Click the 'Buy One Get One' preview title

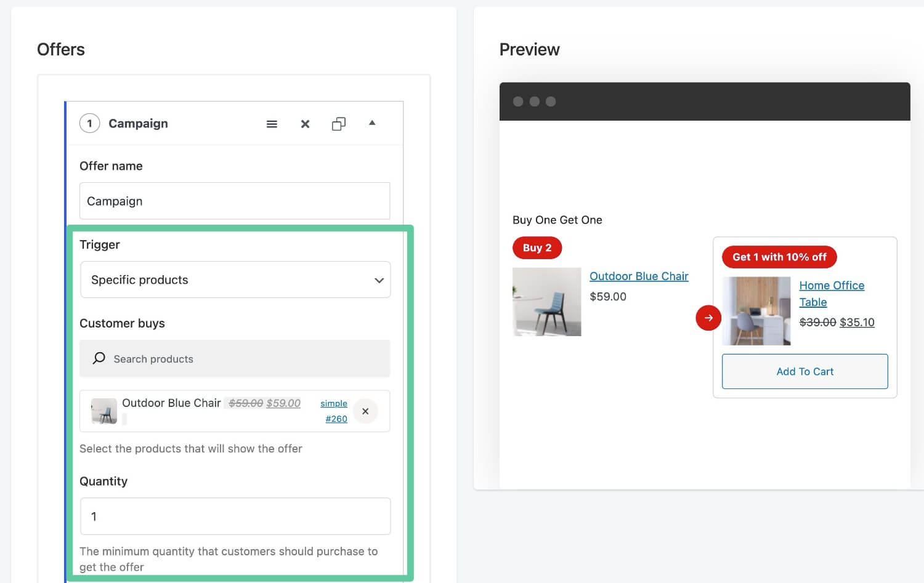(x=557, y=220)
